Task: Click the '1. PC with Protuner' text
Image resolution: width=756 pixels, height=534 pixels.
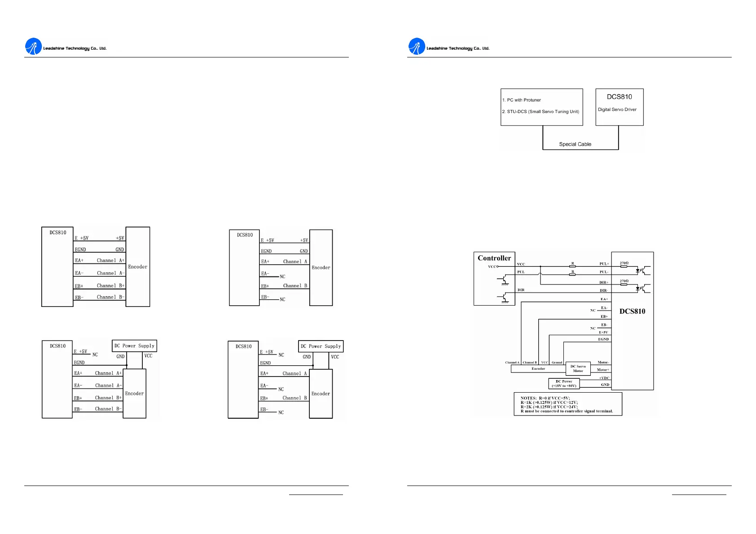Action: [x=522, y=100]
